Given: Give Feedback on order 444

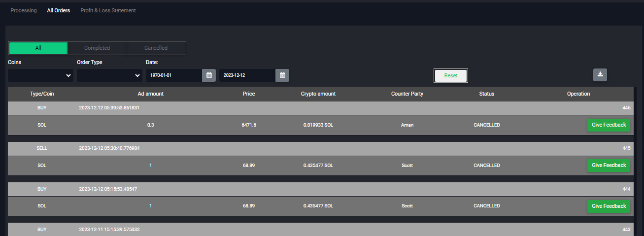Looking at the screenshot, I should 609,206.
